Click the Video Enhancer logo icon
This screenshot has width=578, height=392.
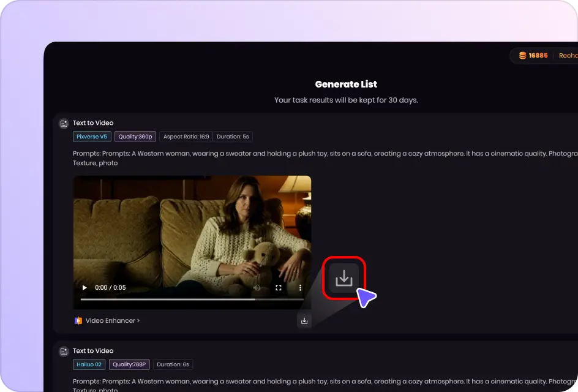[x=78, y=320]
